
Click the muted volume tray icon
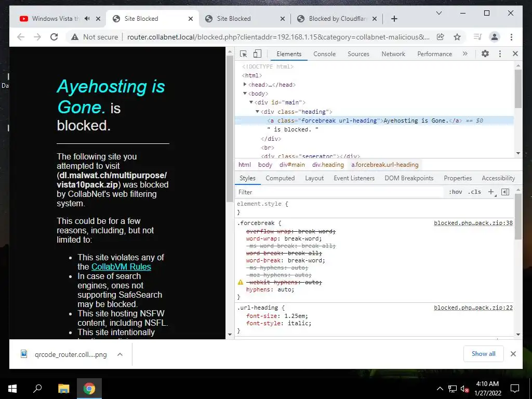tap(465, 389)
